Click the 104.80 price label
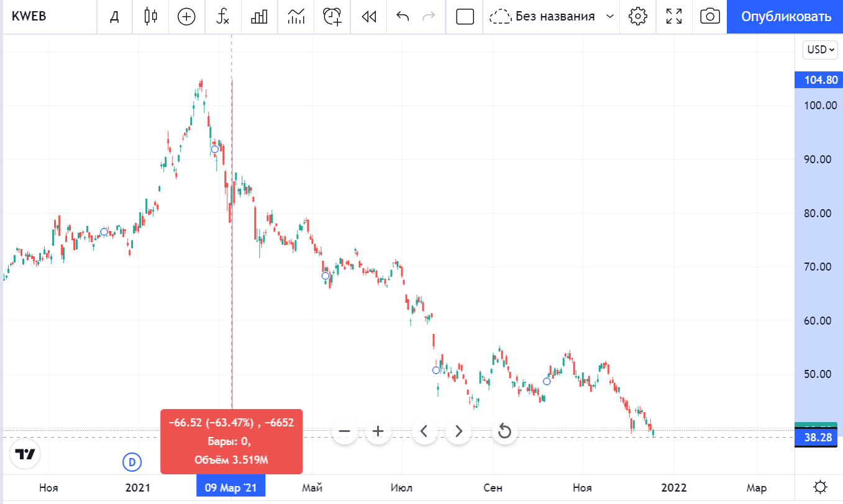Screen dimensions: 843x504 tap(819, 80)
